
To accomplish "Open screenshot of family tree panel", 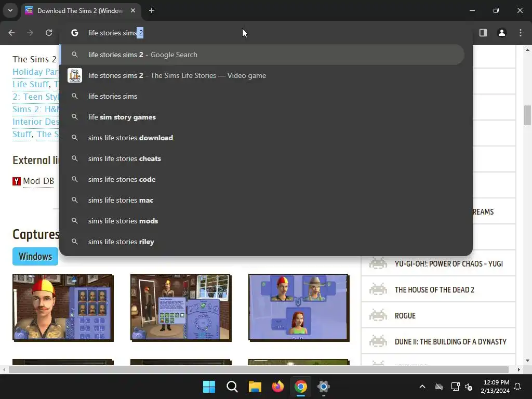I will pyautogui.click(x=299, y=308).
